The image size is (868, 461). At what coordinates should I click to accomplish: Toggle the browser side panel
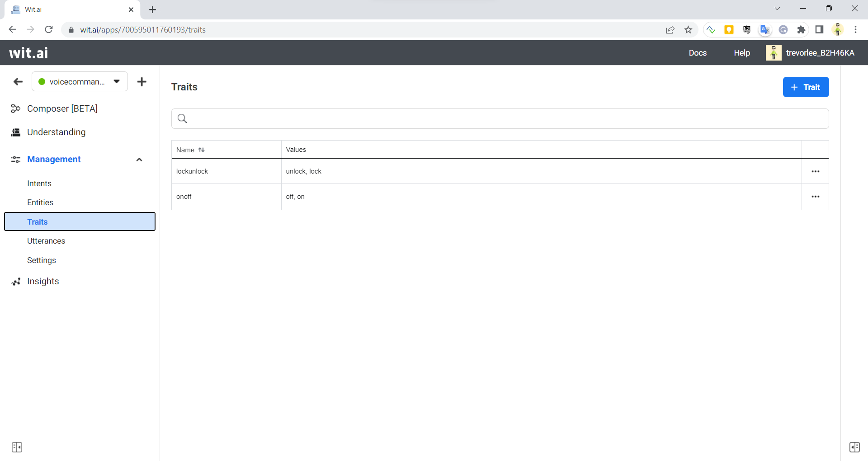819,30
